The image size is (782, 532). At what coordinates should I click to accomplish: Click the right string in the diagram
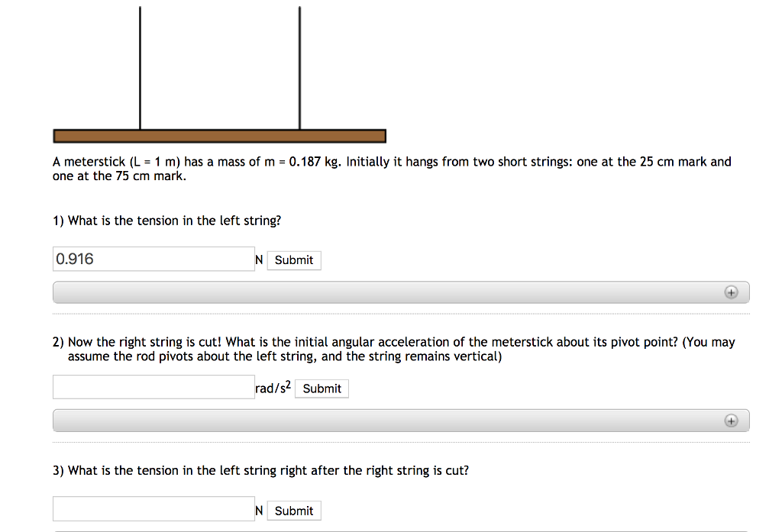(299, 69)
